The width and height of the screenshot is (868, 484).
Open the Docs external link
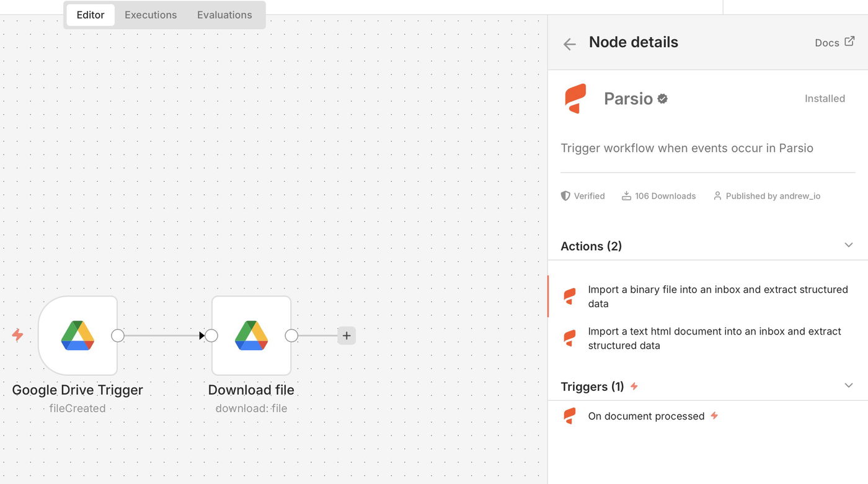[x=835, y=42]
